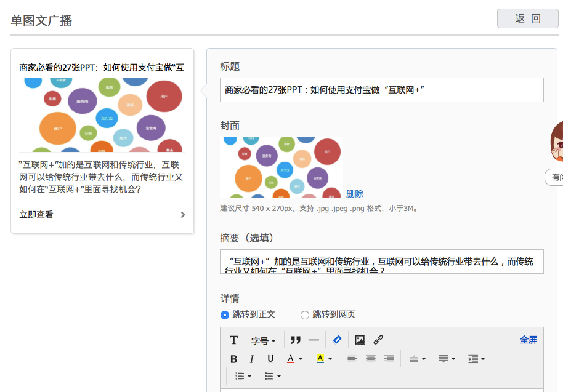This screenshot has width=563, height=392.
Task: Expand the numbered list style dropdown arrow
Action: [249, 376]
